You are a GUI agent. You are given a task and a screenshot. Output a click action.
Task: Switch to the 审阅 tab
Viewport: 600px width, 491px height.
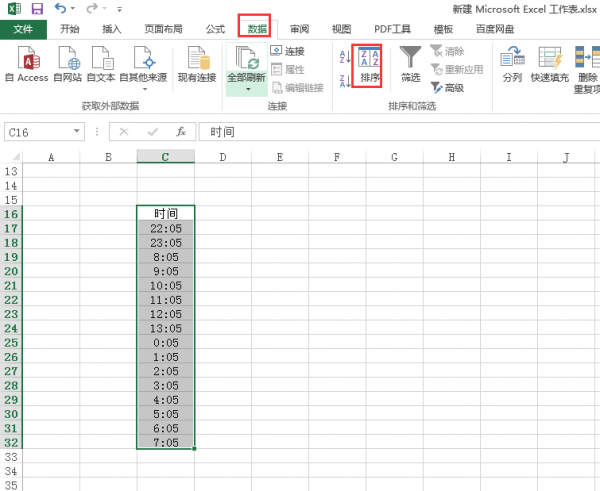click(299, 29)
